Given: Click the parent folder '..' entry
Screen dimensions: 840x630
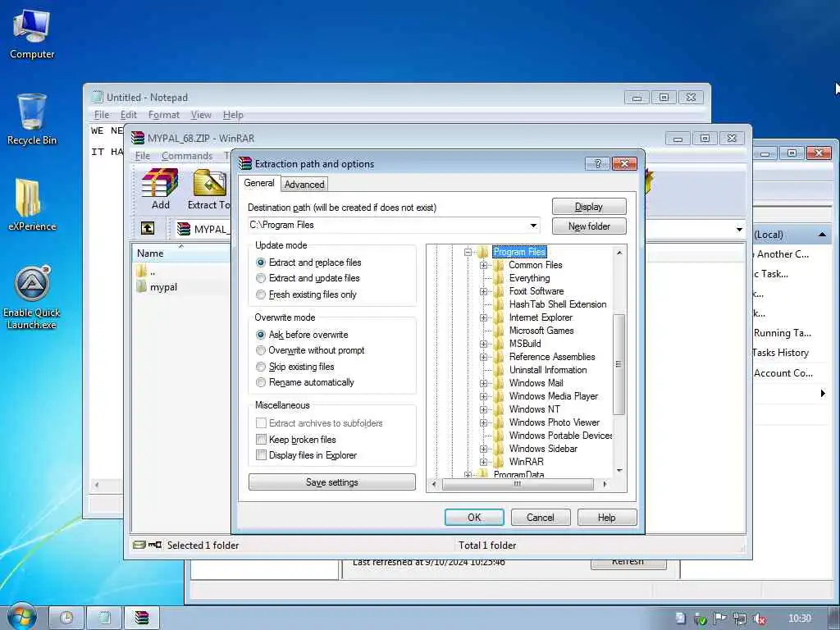Looking at the screenshot, I should 146,272.
